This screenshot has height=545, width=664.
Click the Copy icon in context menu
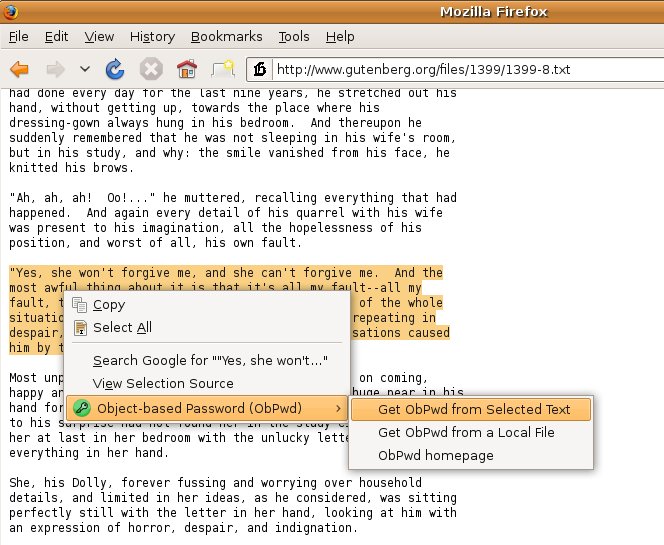coord(80,305)
